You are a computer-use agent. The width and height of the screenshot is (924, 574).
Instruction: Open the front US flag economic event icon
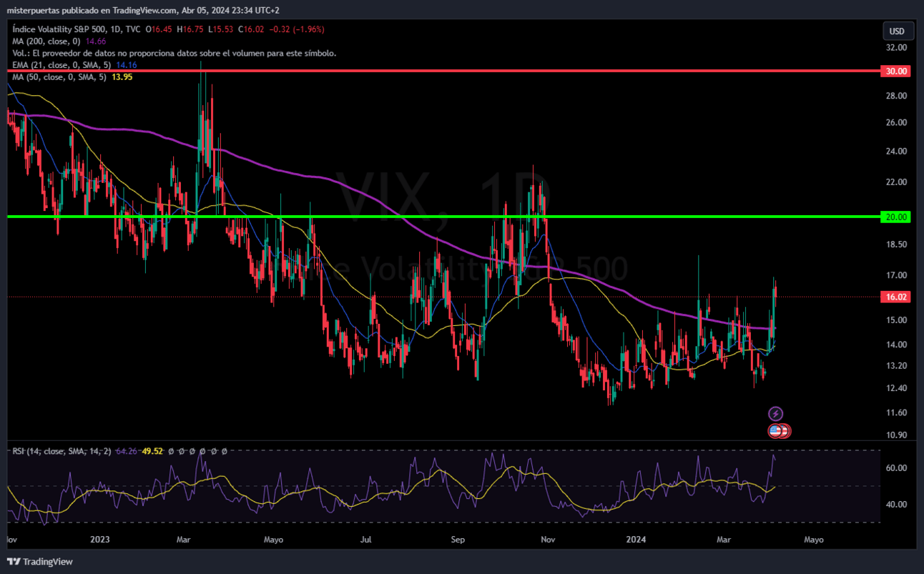(x=775, y=430)
